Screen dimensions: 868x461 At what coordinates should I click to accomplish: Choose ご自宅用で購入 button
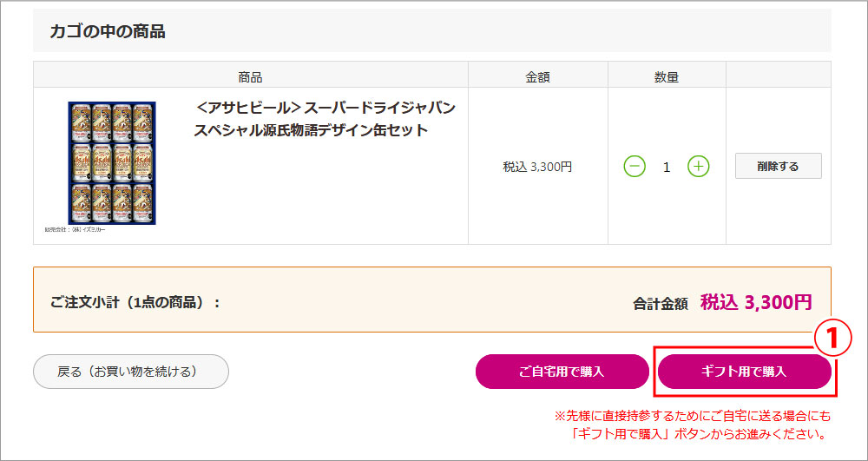click(x=562, y=372)
